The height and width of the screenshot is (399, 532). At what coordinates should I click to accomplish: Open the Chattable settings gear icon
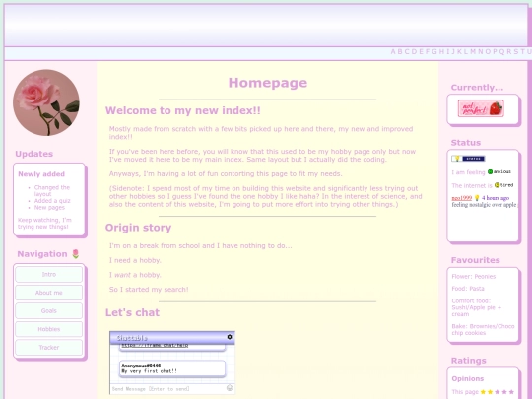point(230,337)
